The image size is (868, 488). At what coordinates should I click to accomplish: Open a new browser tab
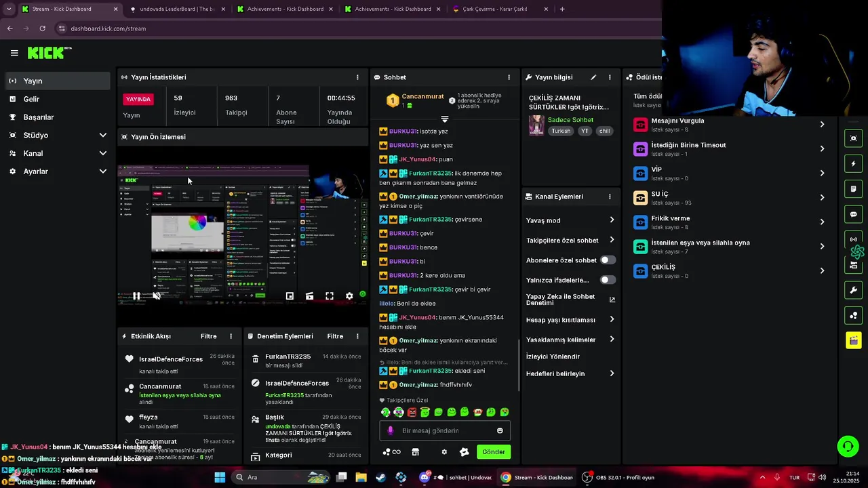562,9
